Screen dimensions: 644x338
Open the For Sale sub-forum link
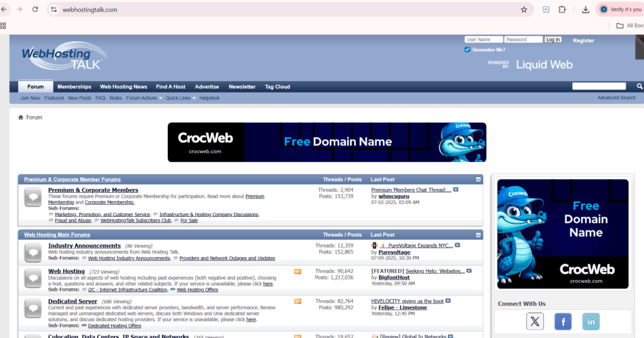tap(189, 221)
